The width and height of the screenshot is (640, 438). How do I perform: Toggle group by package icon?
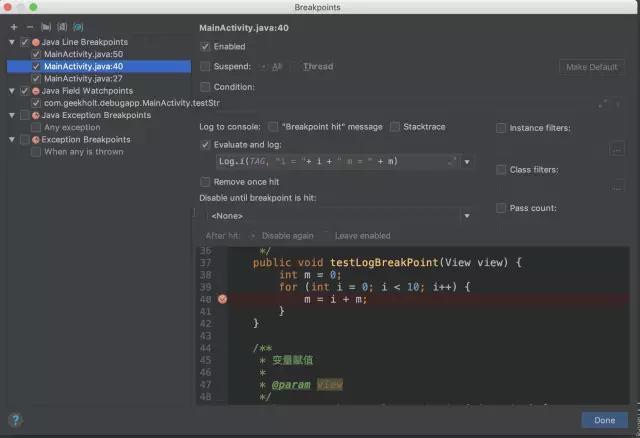coord(46,27)
